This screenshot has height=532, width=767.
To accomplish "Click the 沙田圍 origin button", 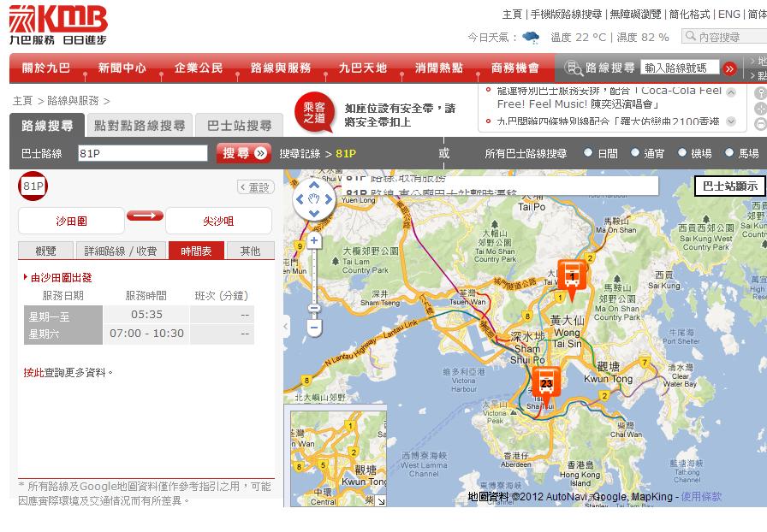I will [71, 221].
